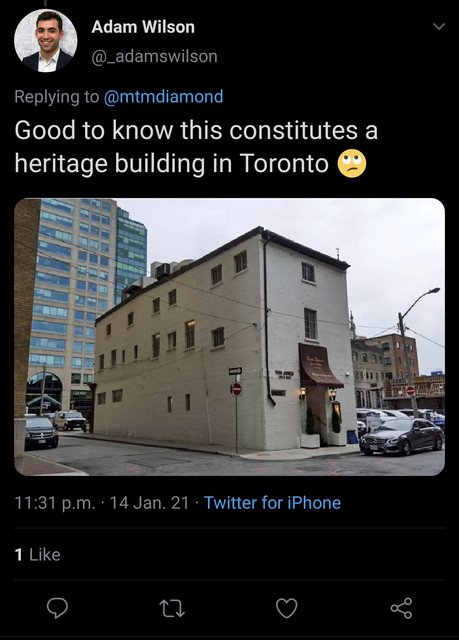The width and height of the screenshot is (459, 640).
Task: Show who liked via 1 Like
Action: point(38,554)
